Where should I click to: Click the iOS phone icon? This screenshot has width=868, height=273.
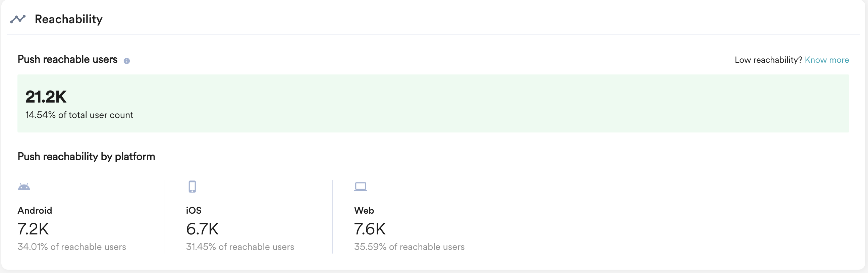(x=192, y=186)
